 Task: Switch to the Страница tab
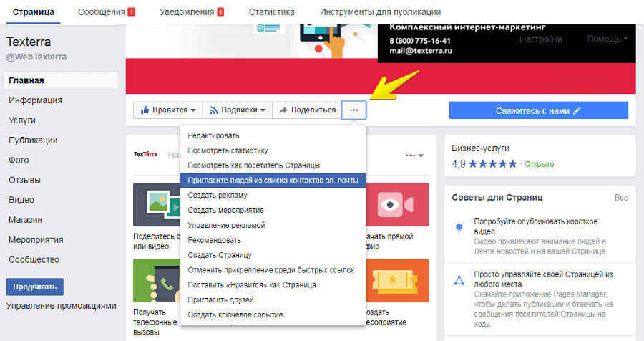pyautogui.click(x=33, y=12)
